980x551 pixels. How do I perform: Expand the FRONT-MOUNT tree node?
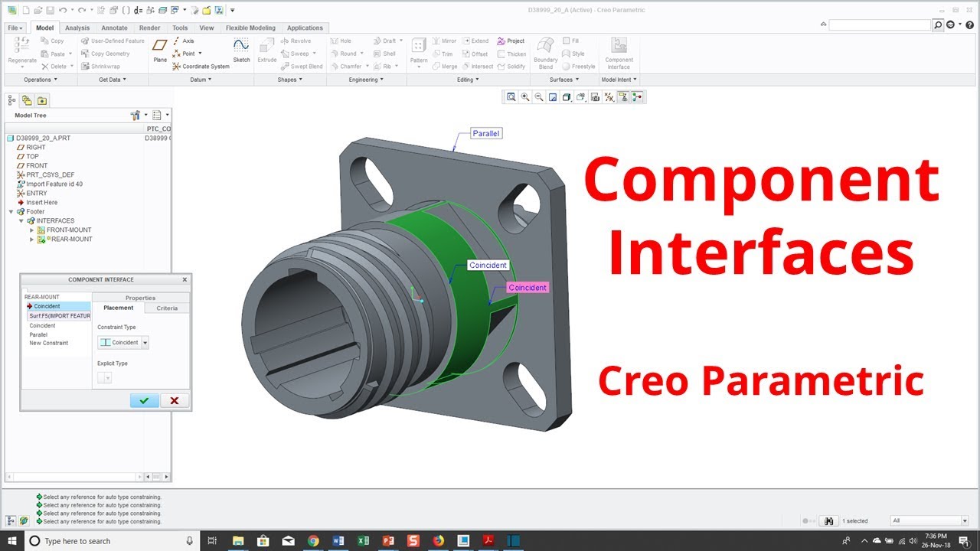[x=32, y=230]
